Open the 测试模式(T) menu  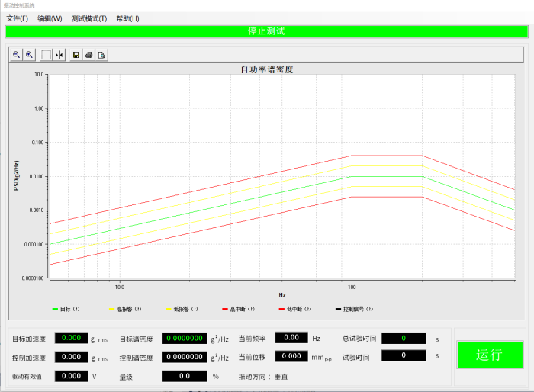pyautogui.click(x=89, y=18)
